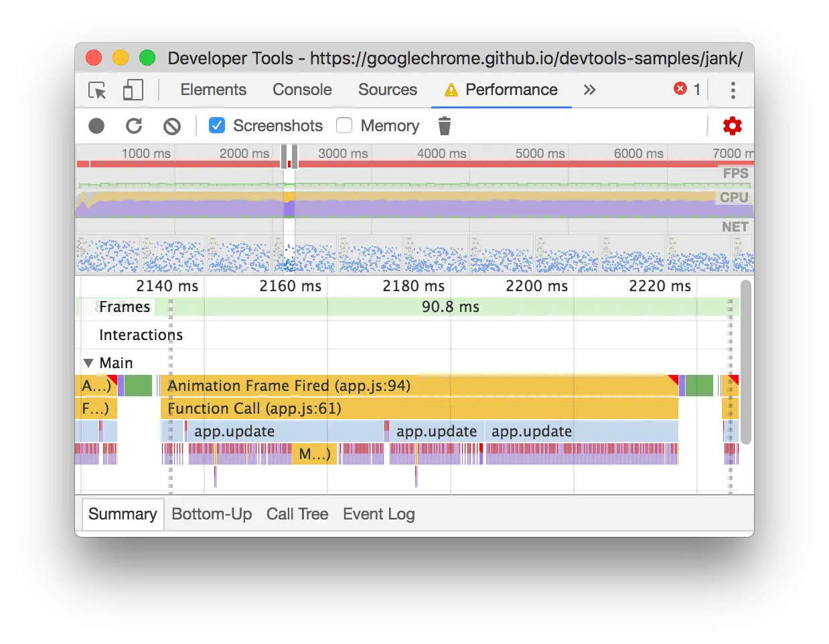Click the right overview selection handle
This screenshot has width=829, height=644.
coord(295,156)
